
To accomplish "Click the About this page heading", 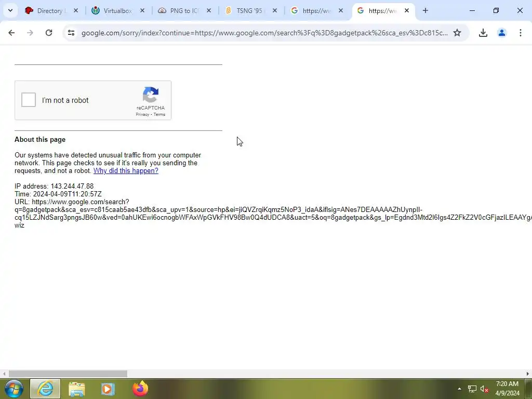I will point(40,139).
